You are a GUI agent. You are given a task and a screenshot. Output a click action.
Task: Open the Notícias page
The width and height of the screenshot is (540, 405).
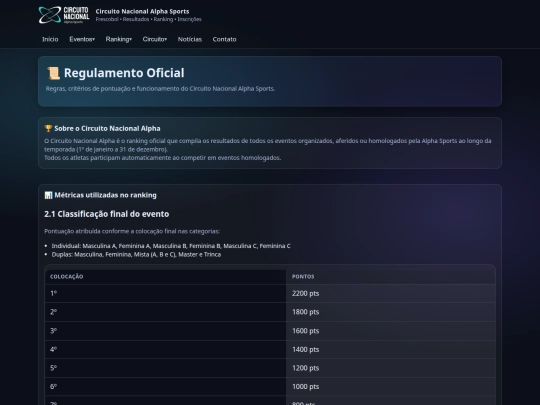[190, 39]
